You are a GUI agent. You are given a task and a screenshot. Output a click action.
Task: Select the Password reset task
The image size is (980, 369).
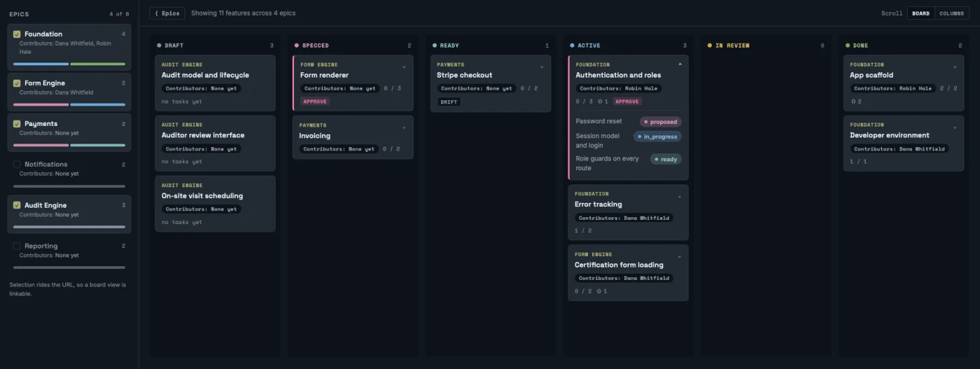pyautogui.click(x=599, y=121)
